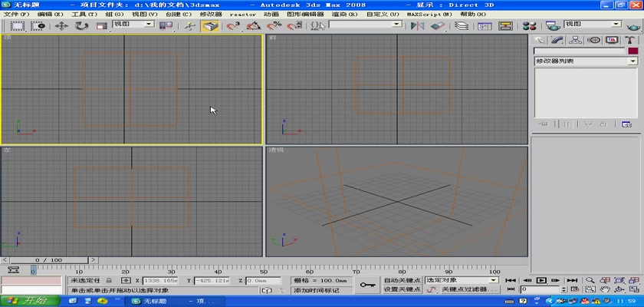Open the Material Editor spheres icon

(530, 26)
